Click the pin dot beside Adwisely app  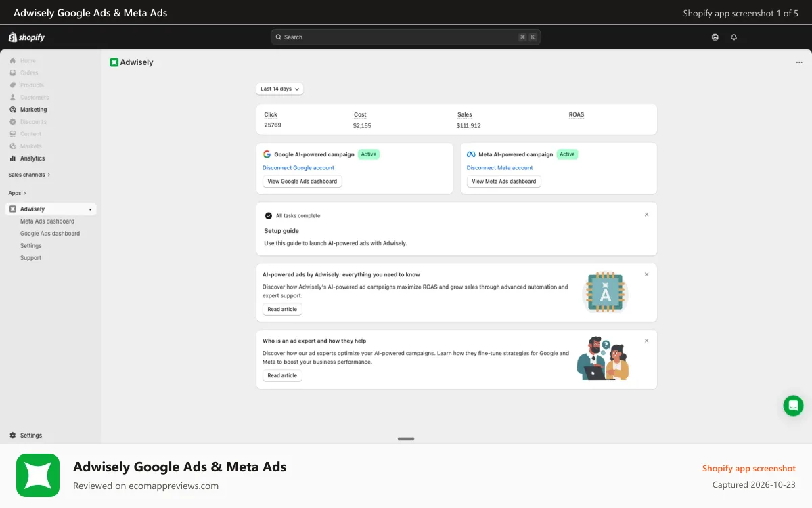tap(91, 209)
